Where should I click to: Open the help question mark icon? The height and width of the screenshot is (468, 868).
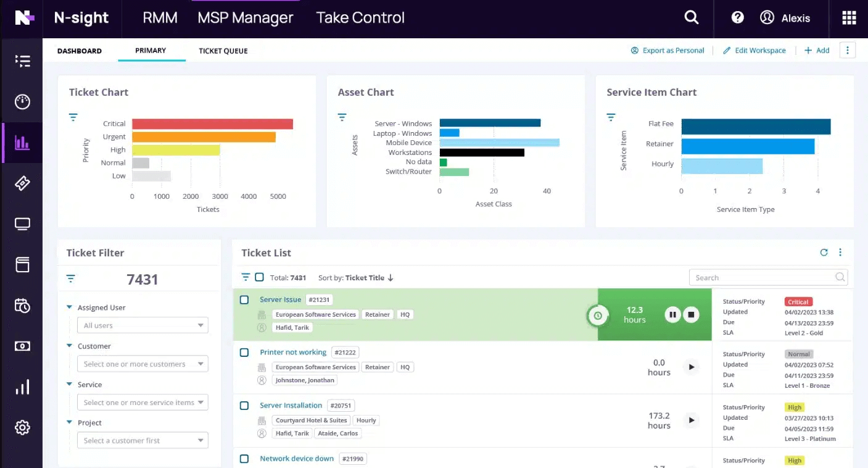coord(737,18)
